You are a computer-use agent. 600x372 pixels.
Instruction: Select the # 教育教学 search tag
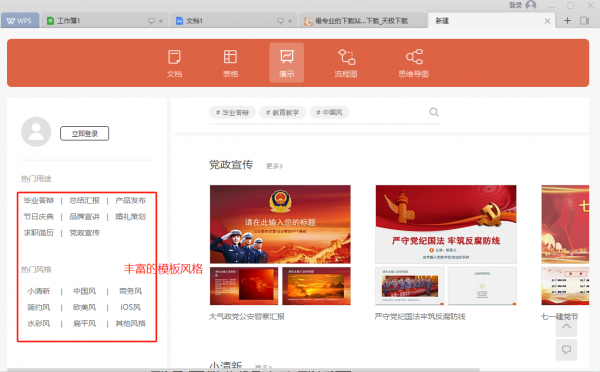coord(282,113)
